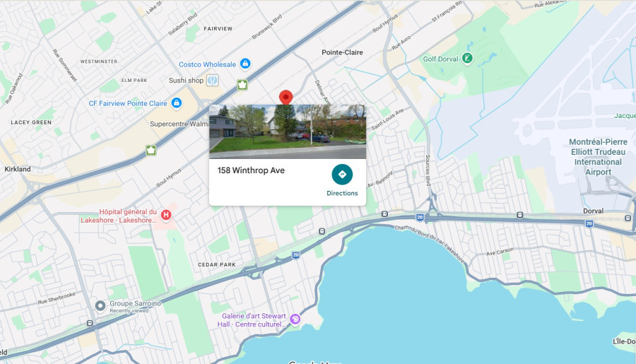The height and width of the screenshot is (364, 636).
Task: Select Galerie d'art Stewart Hall purple icon
Action: pos(295,319)
